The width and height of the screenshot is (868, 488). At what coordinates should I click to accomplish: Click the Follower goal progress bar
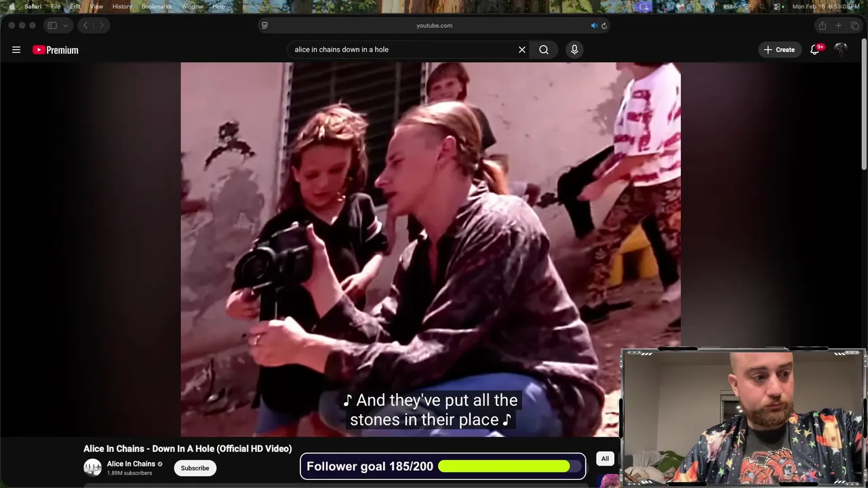[509, 466]
